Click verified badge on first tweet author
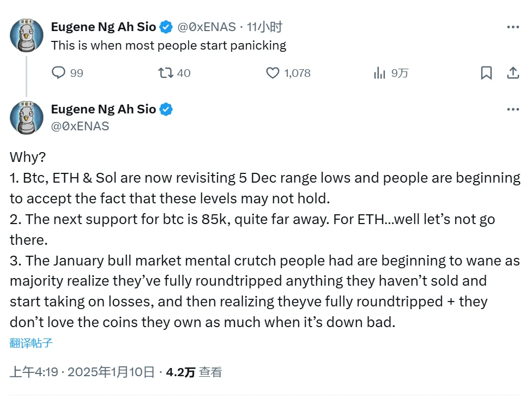Image resolution: width=532 pixels, height=398 pixels. pos(166,27)
